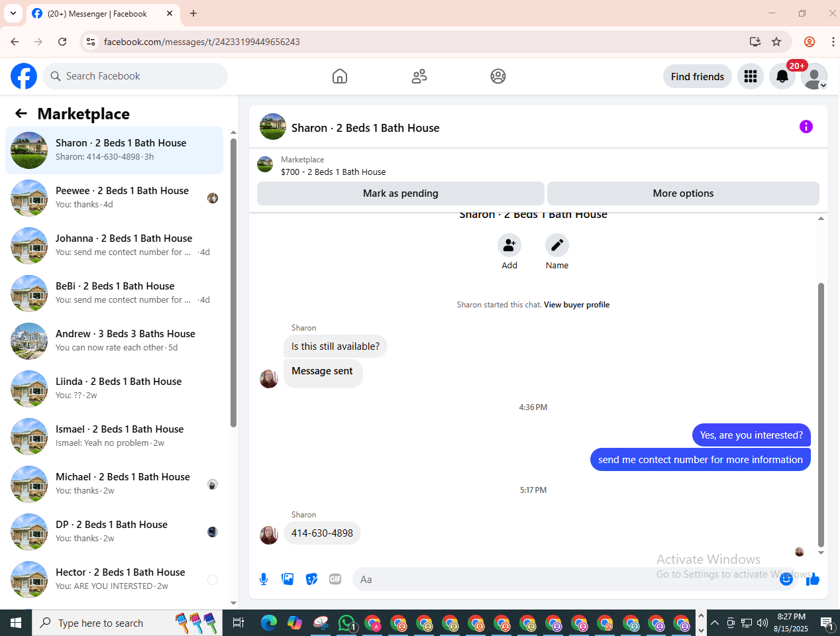Record a voice clip with the microphone icon
Viewport: 840px width, 636px height.
[x=264, y=579]
